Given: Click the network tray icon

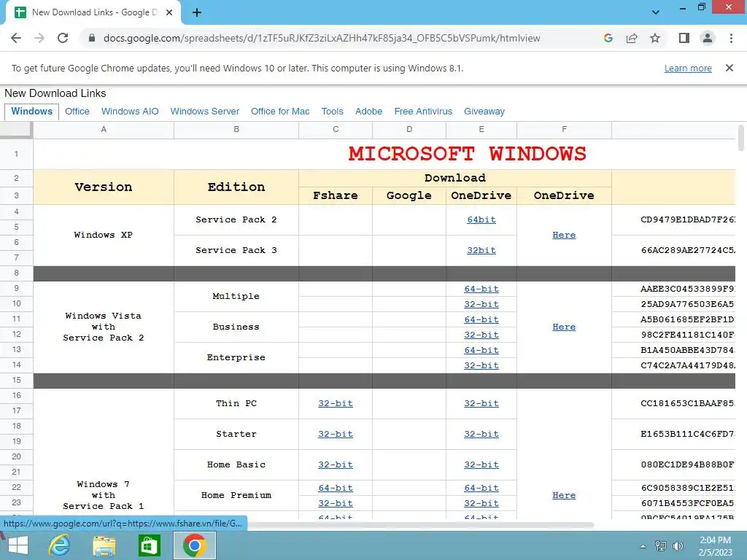Looking at the screenshot, I should (x=660, y=546).
